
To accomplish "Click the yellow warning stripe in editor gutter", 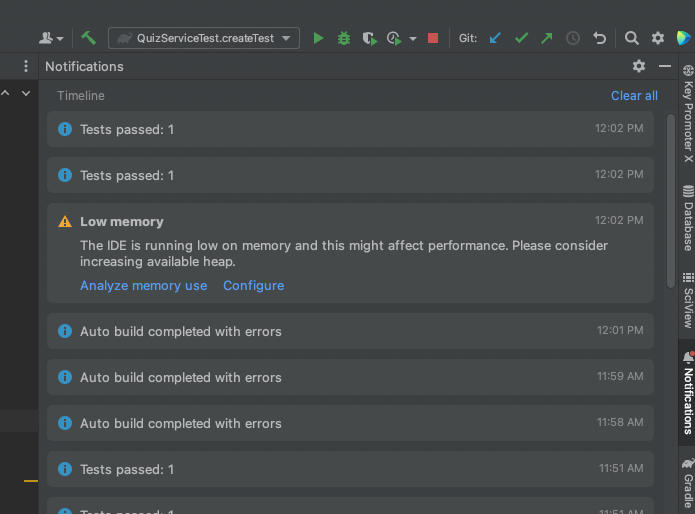I will click(31, 481).
